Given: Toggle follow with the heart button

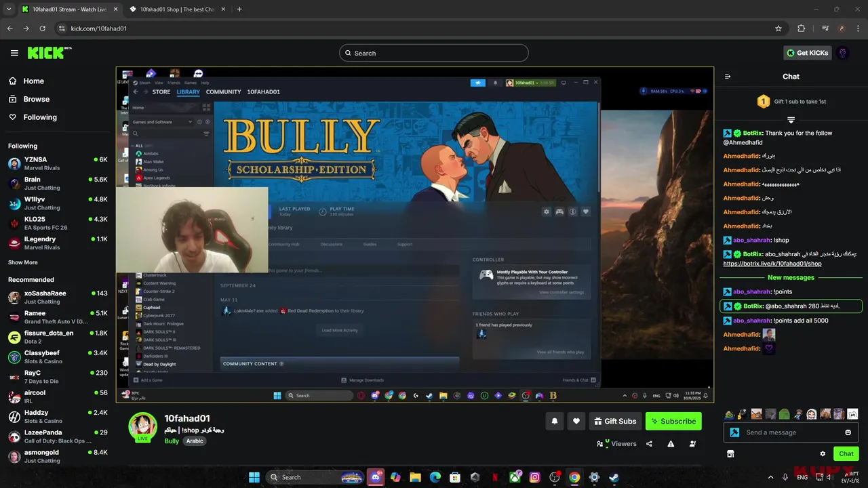Looking at the screenshot, I should point(576,421).
